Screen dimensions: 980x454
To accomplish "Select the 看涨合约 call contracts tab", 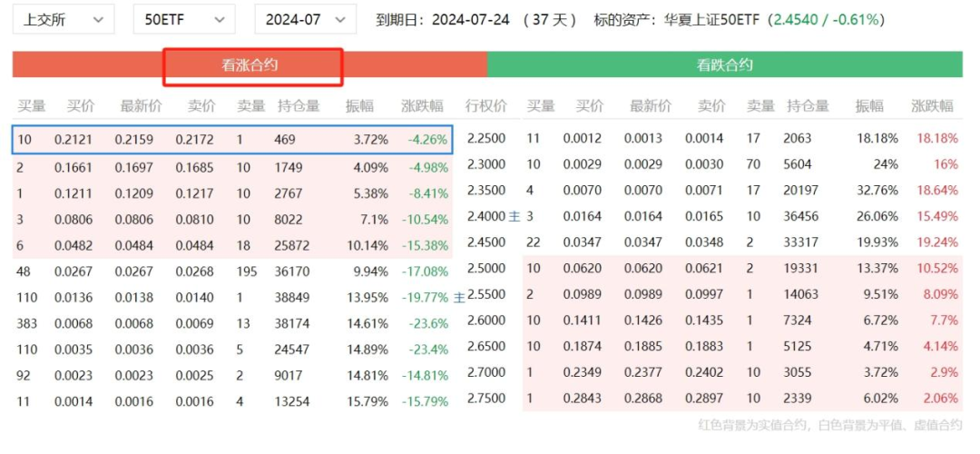I will tap(250, 65).
